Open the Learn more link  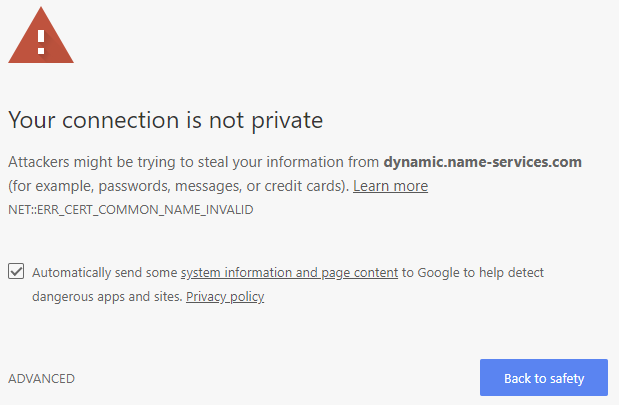[x=390, y=186]
